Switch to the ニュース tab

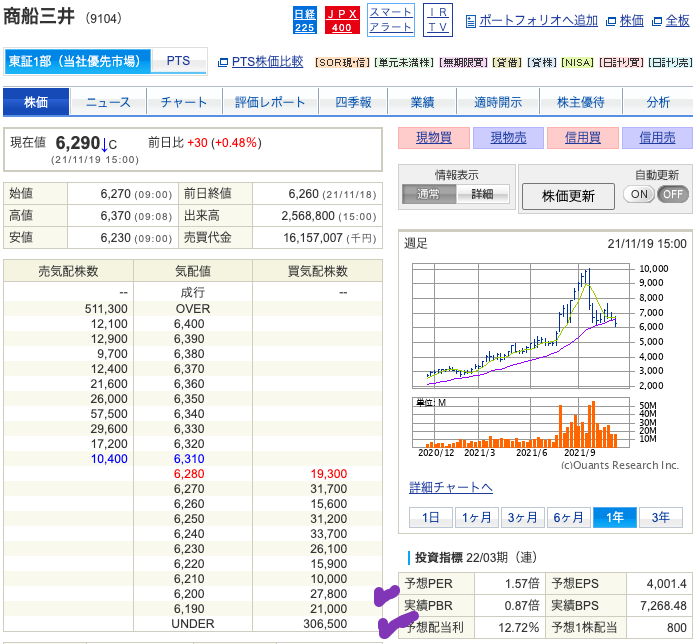point(108,102)
